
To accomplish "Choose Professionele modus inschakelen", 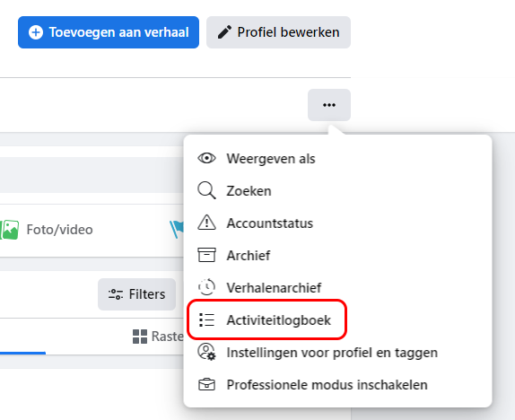I will coord(337,384).
